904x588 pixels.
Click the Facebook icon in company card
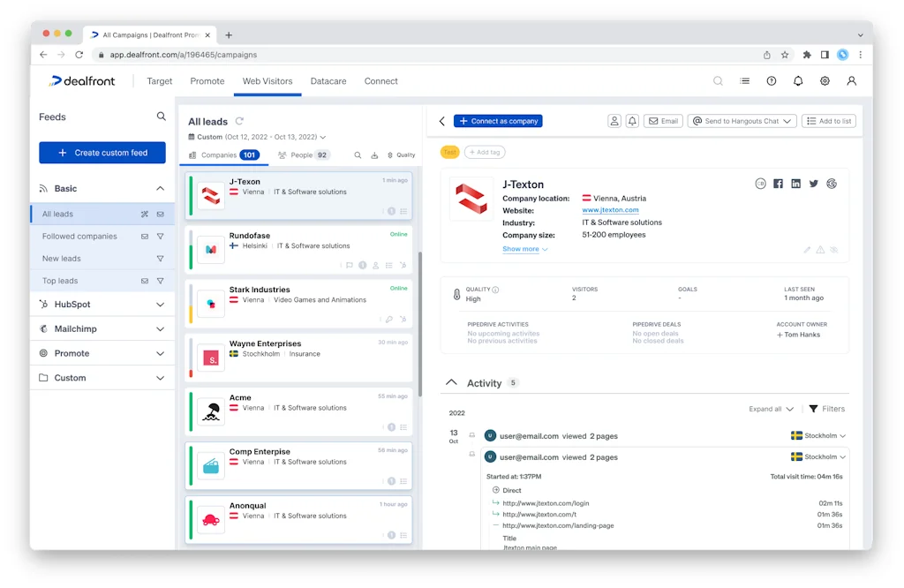coord(778,184)
